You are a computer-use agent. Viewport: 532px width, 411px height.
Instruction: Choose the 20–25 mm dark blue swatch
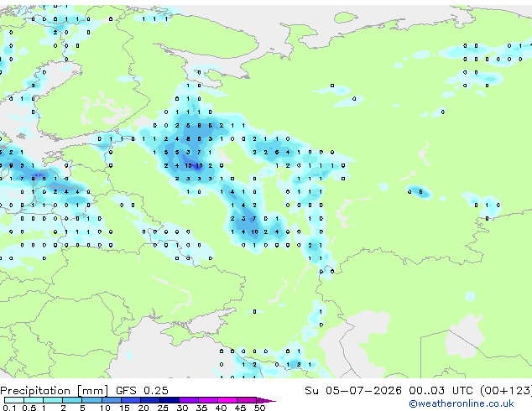tap(149, 400)
